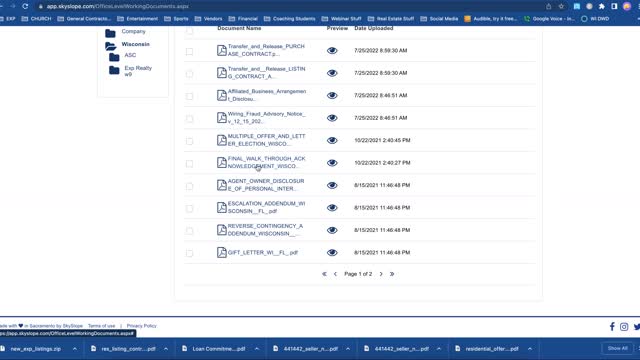
Task: Preview FINAL_WALK_THROUGH eye icon
Action: (x=332, y=163)
